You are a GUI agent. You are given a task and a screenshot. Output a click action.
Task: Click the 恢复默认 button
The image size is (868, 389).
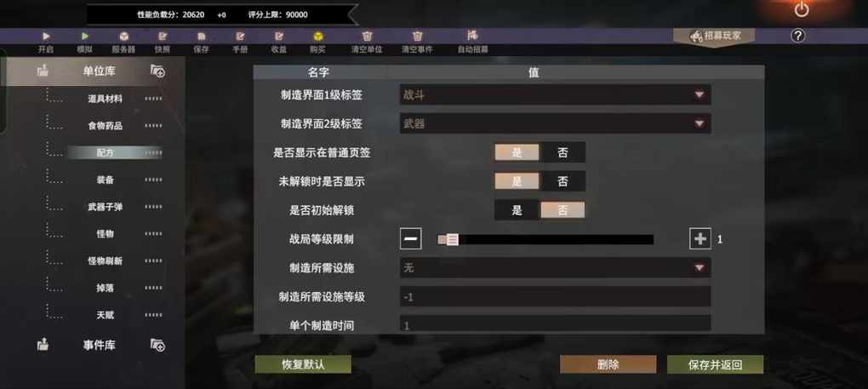click(x=303, y=364)
